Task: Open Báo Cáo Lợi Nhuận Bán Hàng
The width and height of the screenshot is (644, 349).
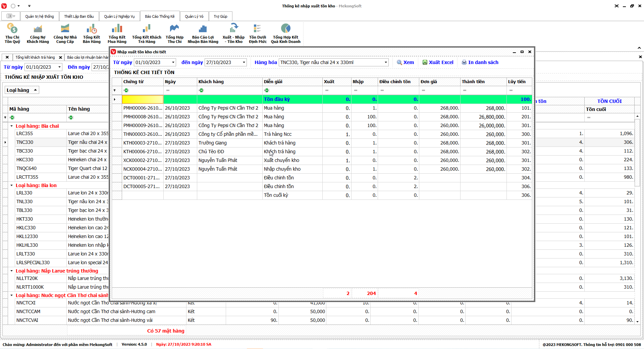Action: click(x=203, y=33)
